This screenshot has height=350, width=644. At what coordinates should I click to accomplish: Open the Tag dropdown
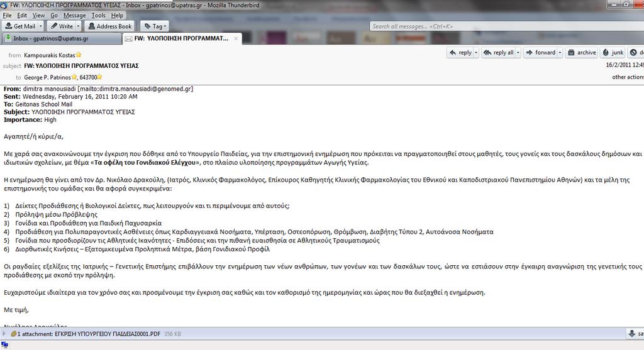(x=155, y=26)
